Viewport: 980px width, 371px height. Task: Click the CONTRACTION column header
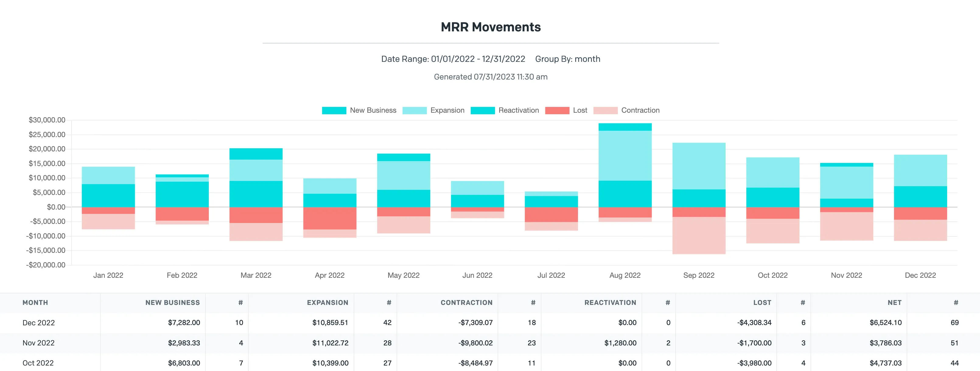(466, 302)
